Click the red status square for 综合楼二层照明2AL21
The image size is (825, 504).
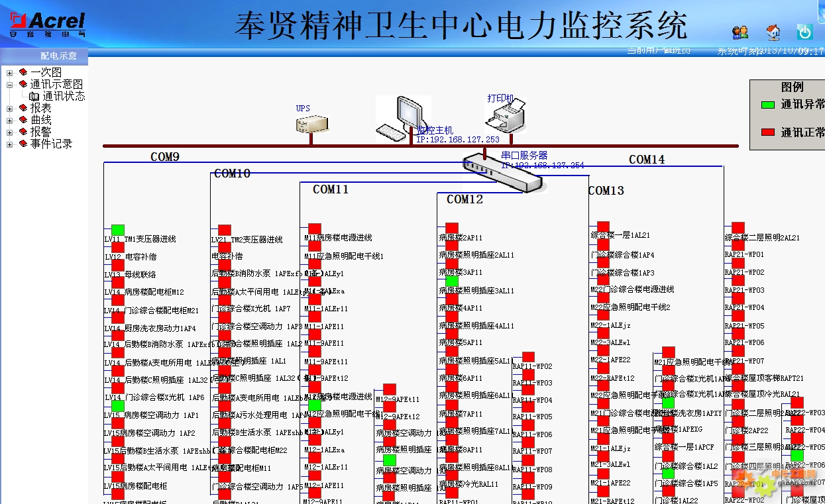coord(738,228)
